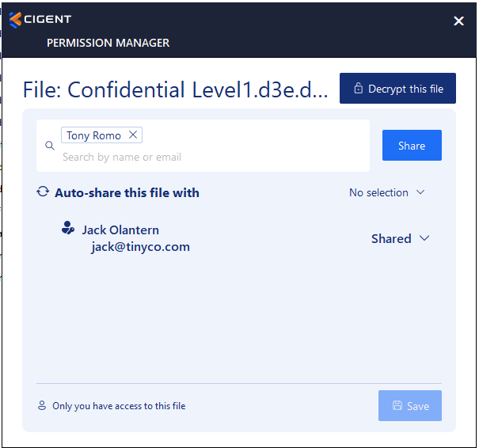479x448 pixels.
Task: Click the Jack Olantern name
Action: [x=120, y=230]
